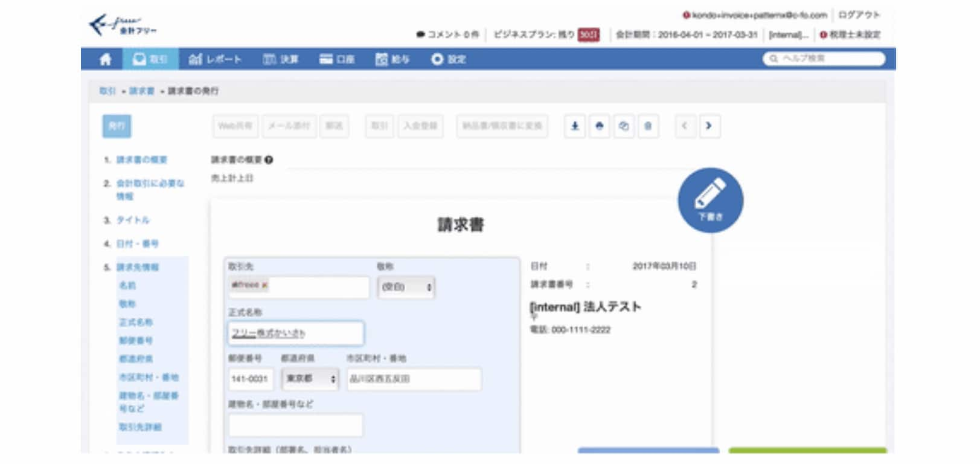Click the print icon button
This screenshot has height=464, width=980.
600,126
